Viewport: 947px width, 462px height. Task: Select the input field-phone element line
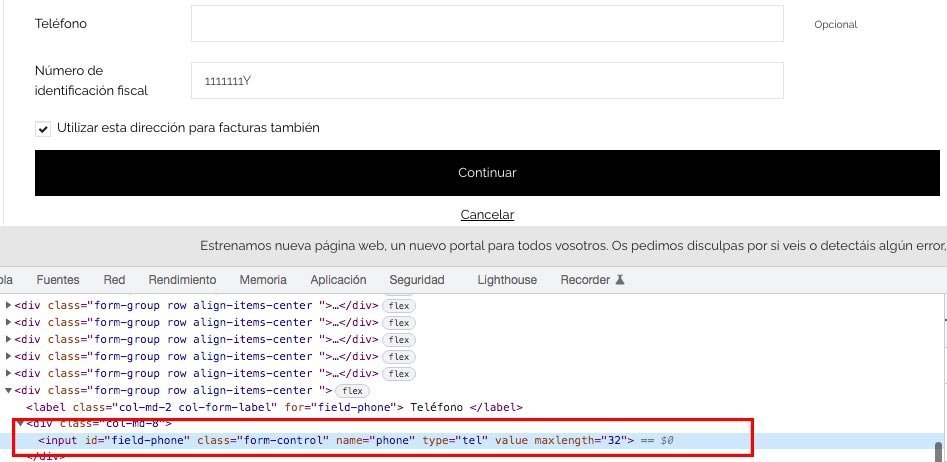[x=335, y=441]
